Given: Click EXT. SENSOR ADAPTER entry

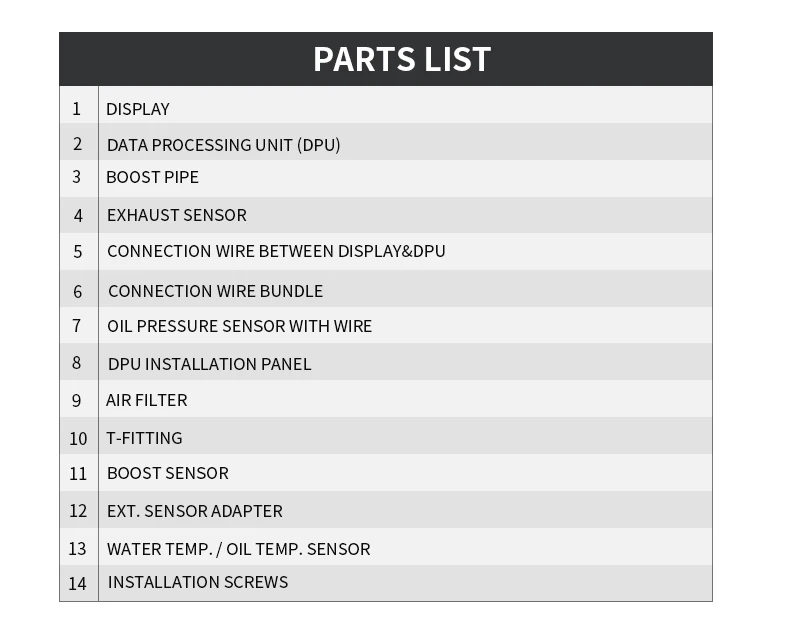Looking at the screenshot, I should (194, 511).
